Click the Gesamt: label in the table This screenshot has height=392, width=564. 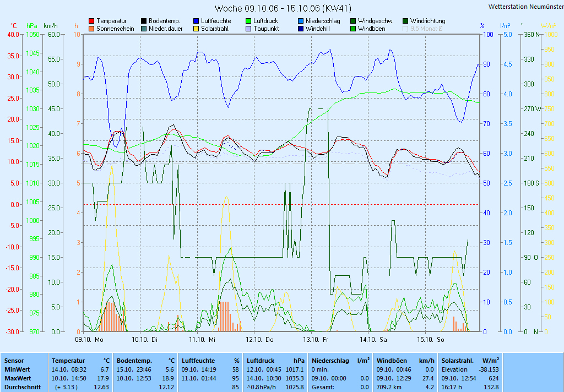pos(323,388)
